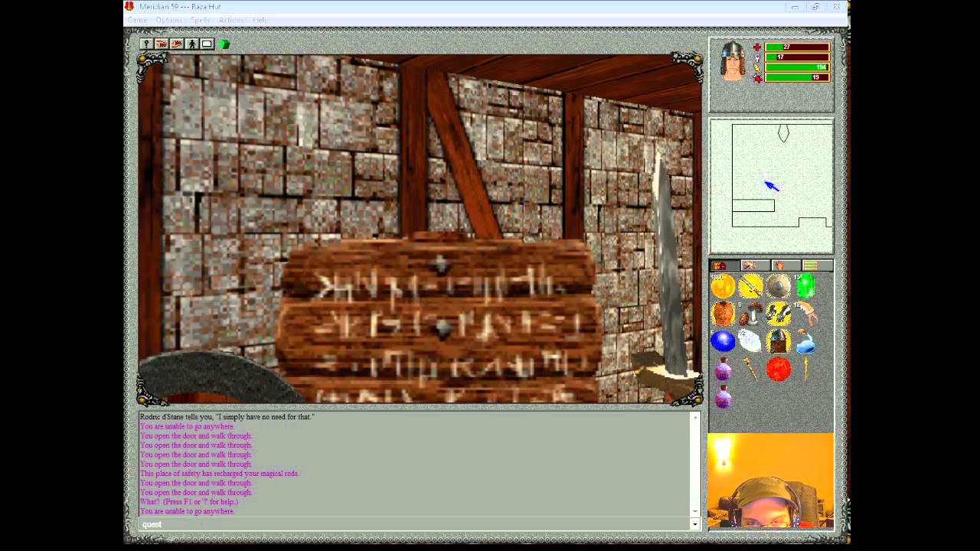Open the Actions menu
The image size is (980, 551).
click(231, 20)
